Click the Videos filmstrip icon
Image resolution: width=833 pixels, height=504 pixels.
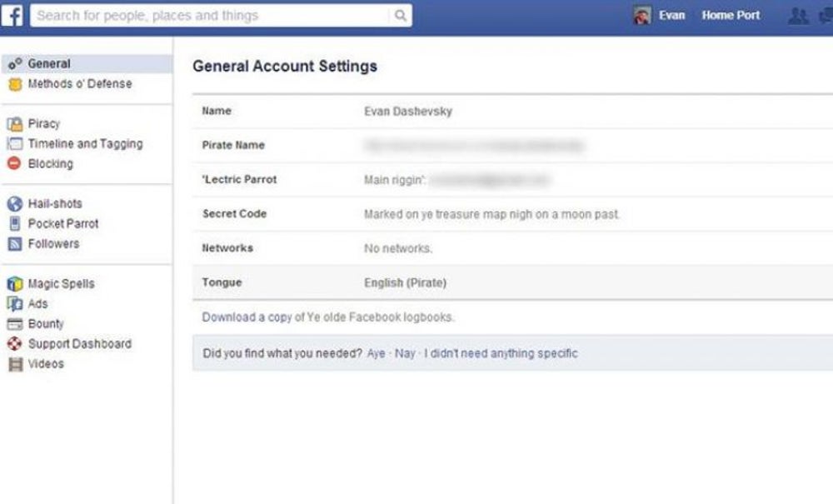pyautogui.click(x=15, y=364)
